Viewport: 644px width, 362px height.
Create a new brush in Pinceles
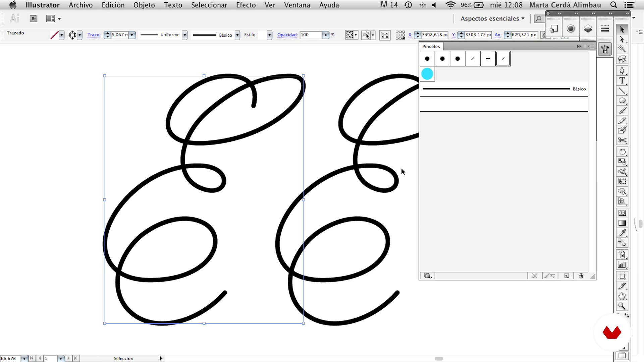(567, 276)
